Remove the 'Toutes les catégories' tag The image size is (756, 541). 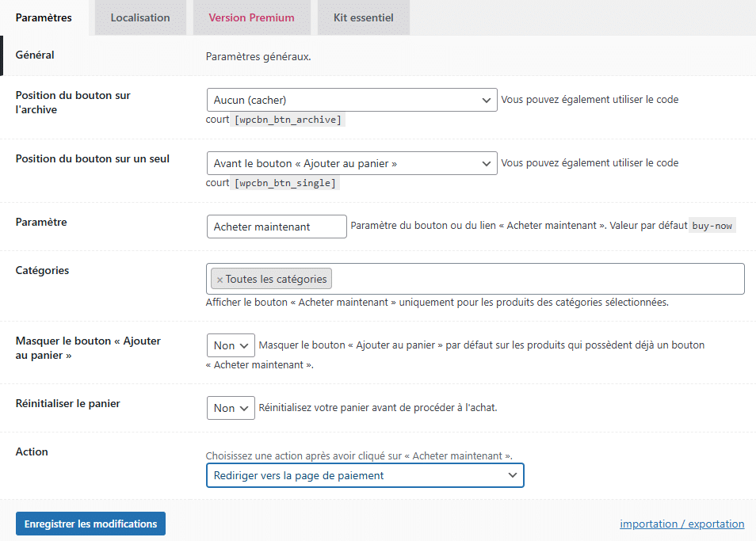pos(220,280)
